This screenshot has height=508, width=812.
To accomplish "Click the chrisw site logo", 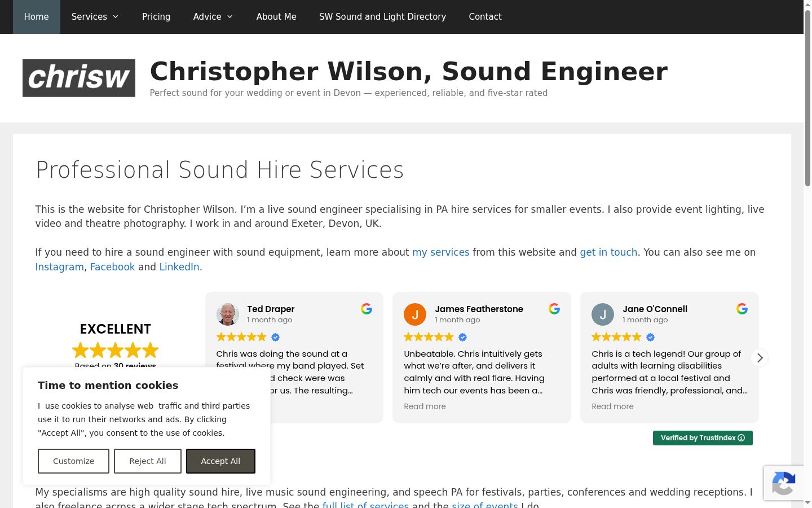I will [79, 78].
